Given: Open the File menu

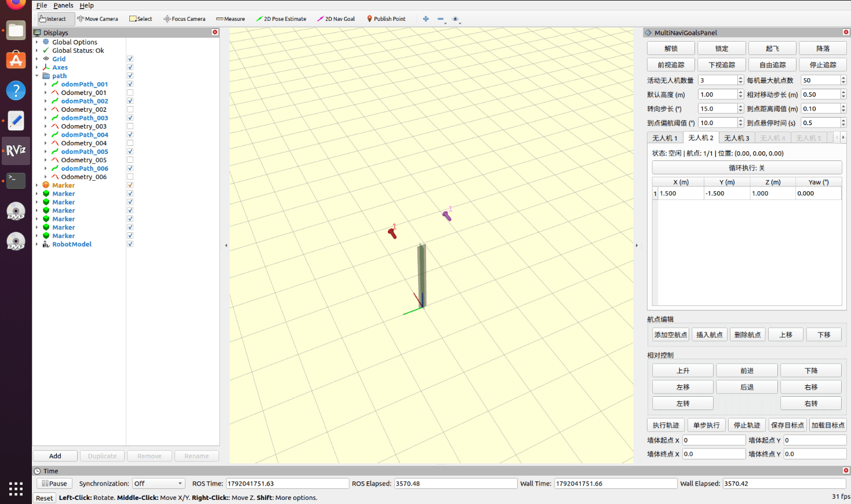Looking at the screenshot, I should click(x=42, y=5).
